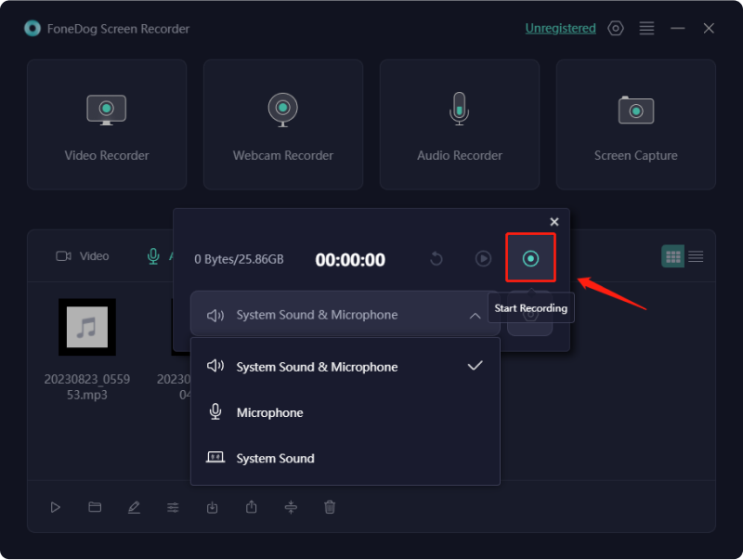This screenshot has height=560, width=743.
Task: Switch to the Video tab
Action: [x=83, y=256]
